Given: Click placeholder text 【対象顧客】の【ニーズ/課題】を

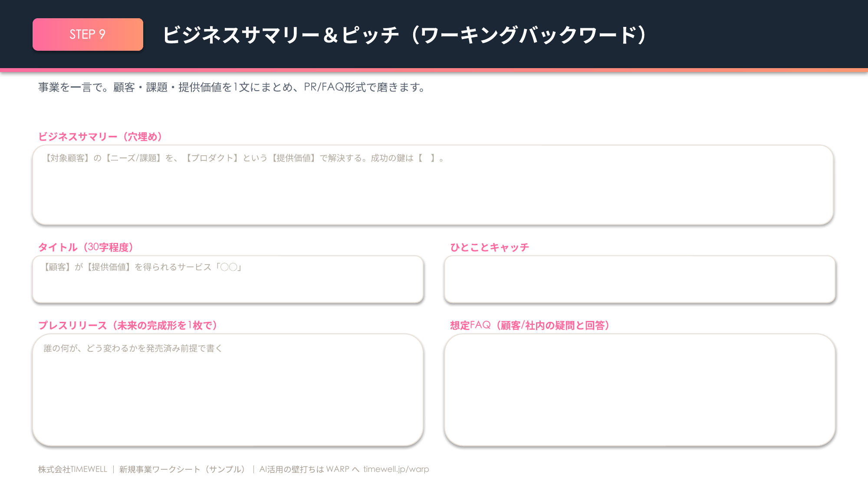Looking at the screenshot, I should point(244,158).
